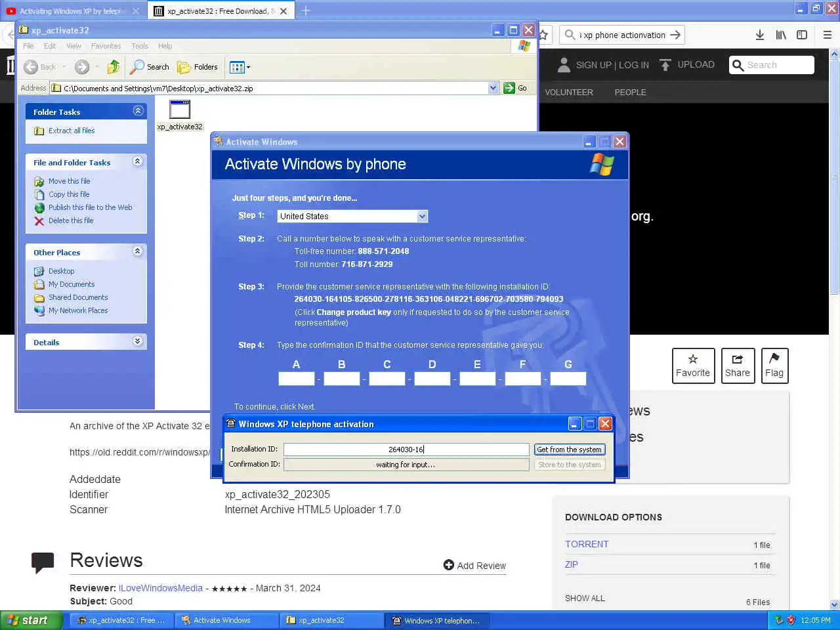Go up one folder level in Explorer
This screenshot has height=630, width=840.
tap(114, 67)
